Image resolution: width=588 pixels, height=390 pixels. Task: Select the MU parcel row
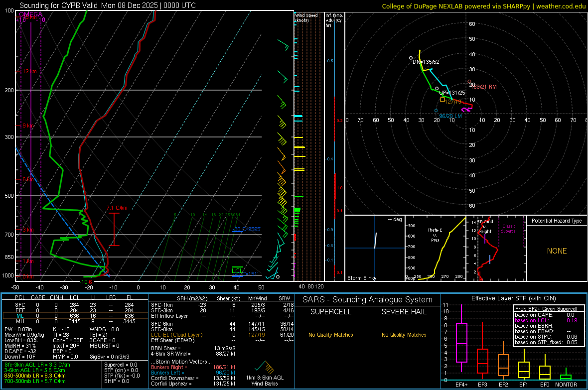[x=75, y=321]
